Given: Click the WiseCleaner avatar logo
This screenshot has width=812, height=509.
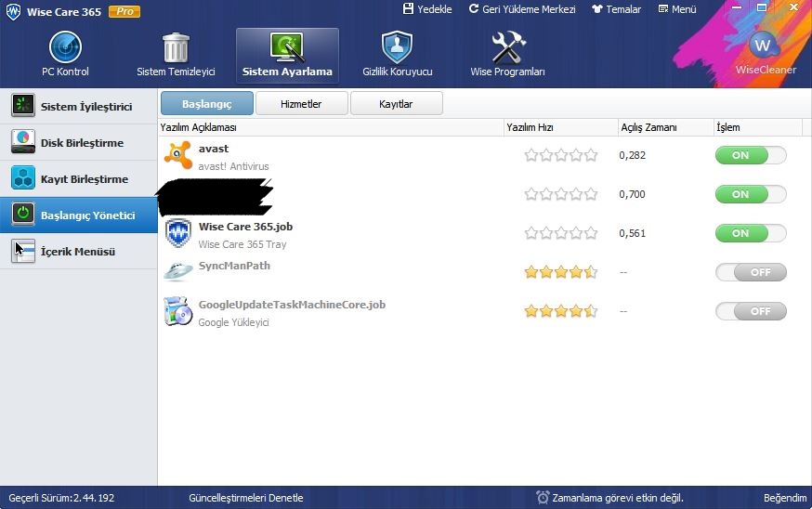Looking at the screenshot, I should (x=764, y=46).
